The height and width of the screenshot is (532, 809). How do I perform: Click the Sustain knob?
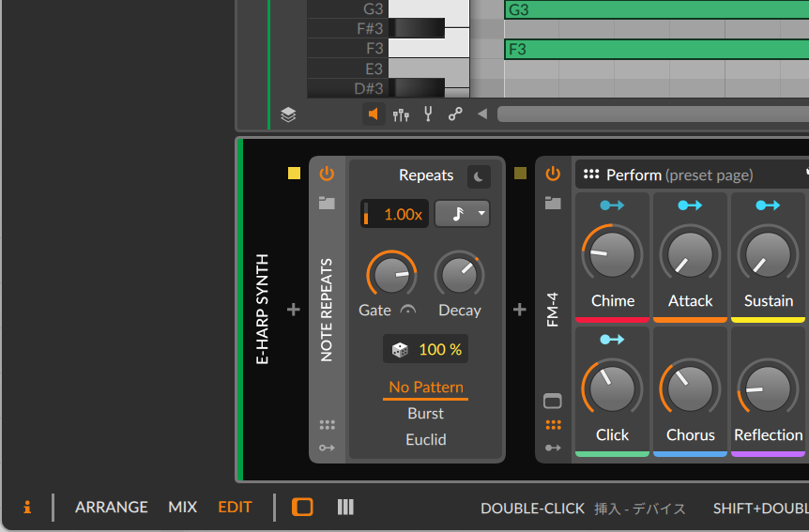769,254
